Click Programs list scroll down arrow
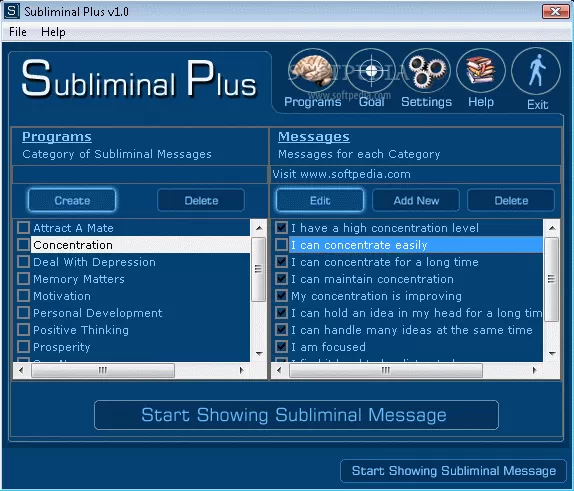Screen dimensions: 574x491 259,353
